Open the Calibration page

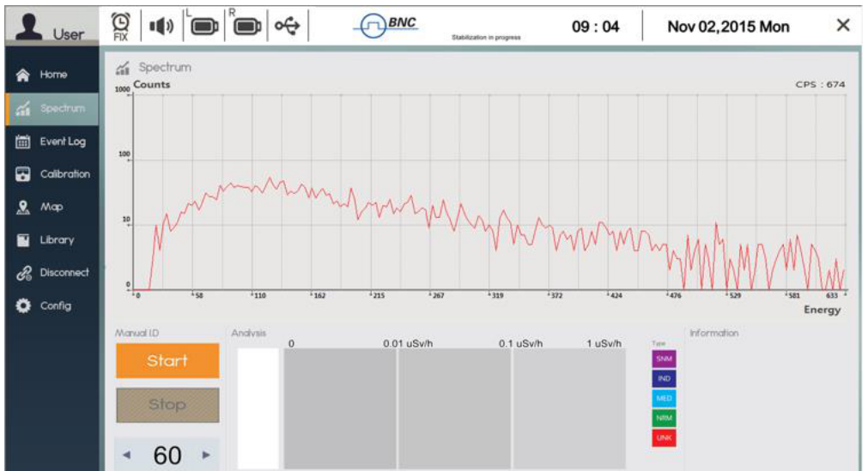click(x=52, y=174)
